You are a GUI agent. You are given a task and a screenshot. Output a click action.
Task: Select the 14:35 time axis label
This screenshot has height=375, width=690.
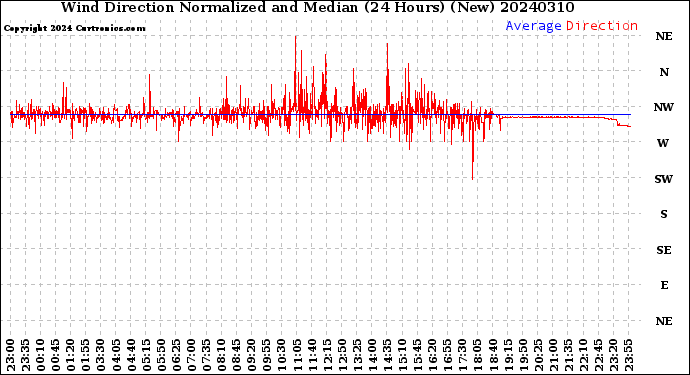pos(387,356)
